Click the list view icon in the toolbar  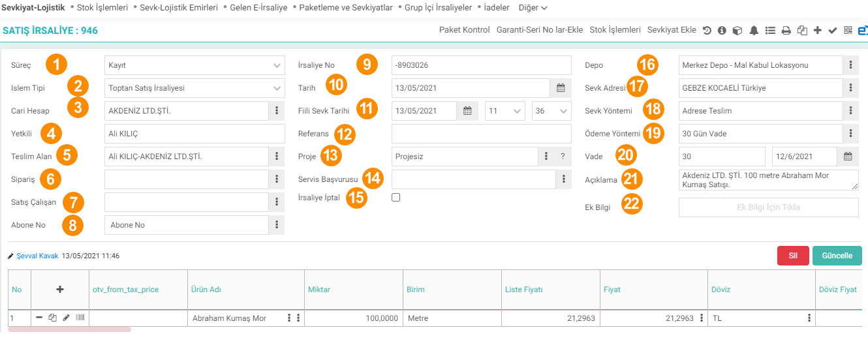(x=770, y=30)
